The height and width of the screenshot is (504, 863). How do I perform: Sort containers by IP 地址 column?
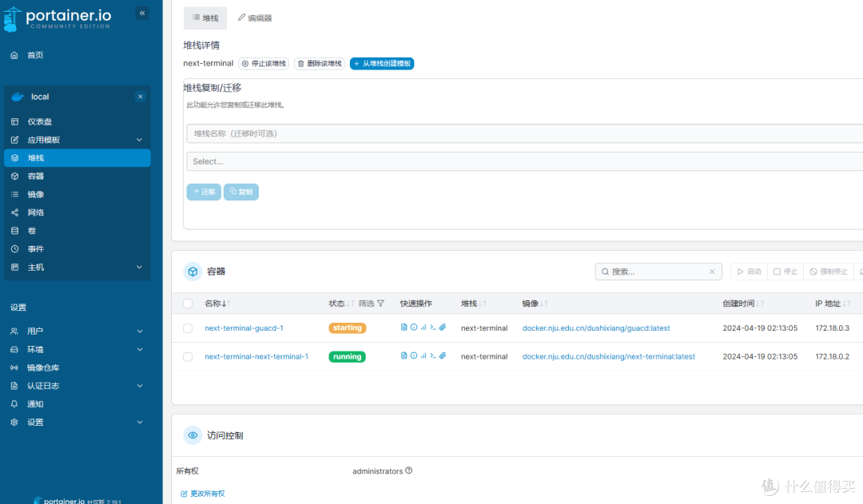[x=833, y=304]
